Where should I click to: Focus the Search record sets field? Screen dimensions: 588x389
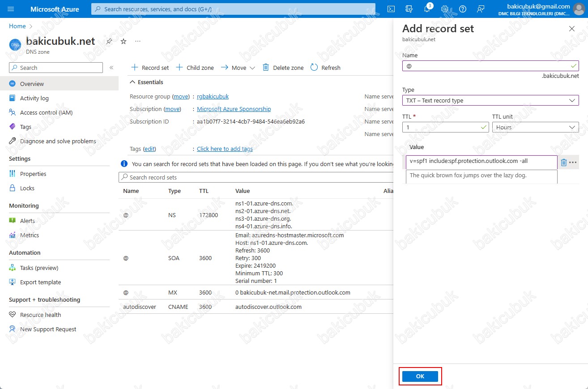pyautogui.click(x=256, y=177)
